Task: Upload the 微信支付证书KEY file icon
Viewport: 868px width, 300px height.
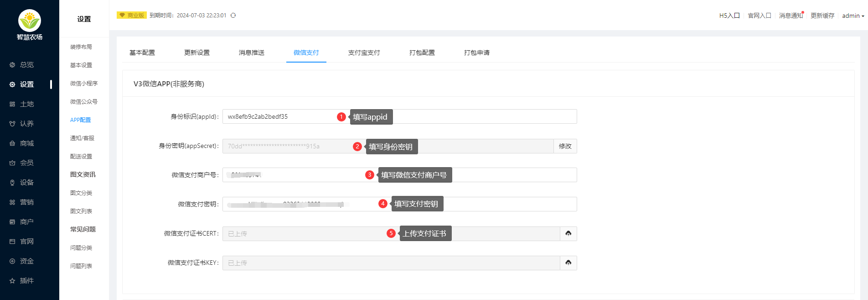Action: click(568, 263)
